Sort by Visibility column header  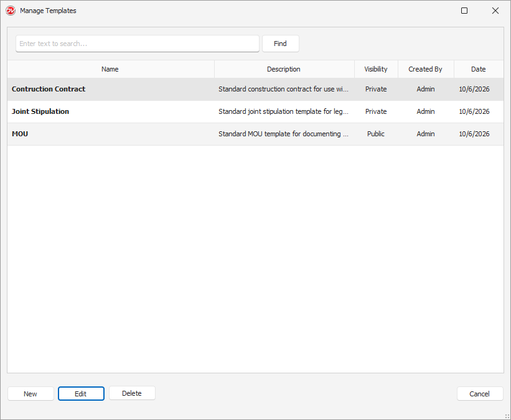(376, 69)
